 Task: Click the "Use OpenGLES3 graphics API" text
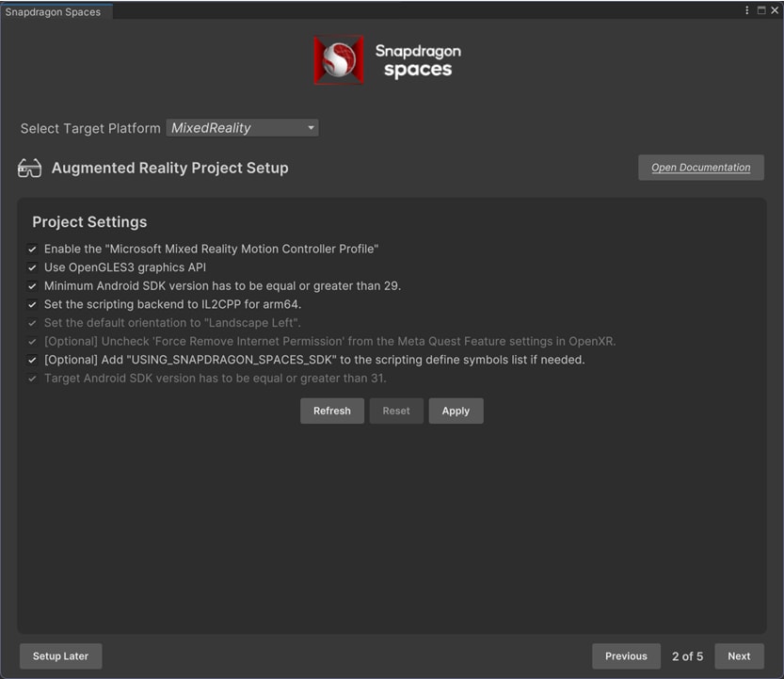pos(125,267)
